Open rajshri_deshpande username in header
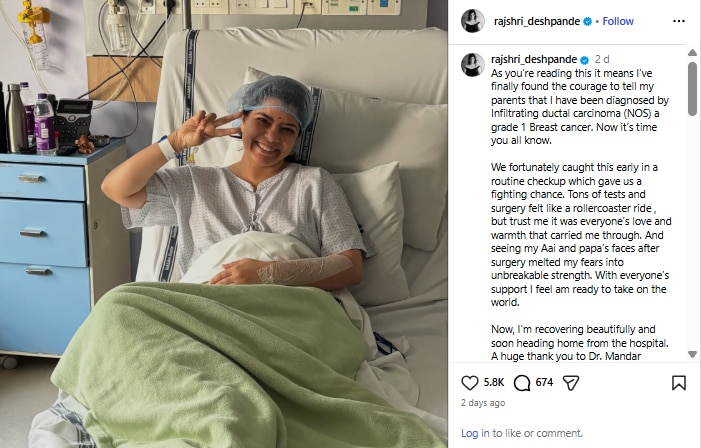The width and height of the screenshot is (701, 448). click(x=536, y=21)
